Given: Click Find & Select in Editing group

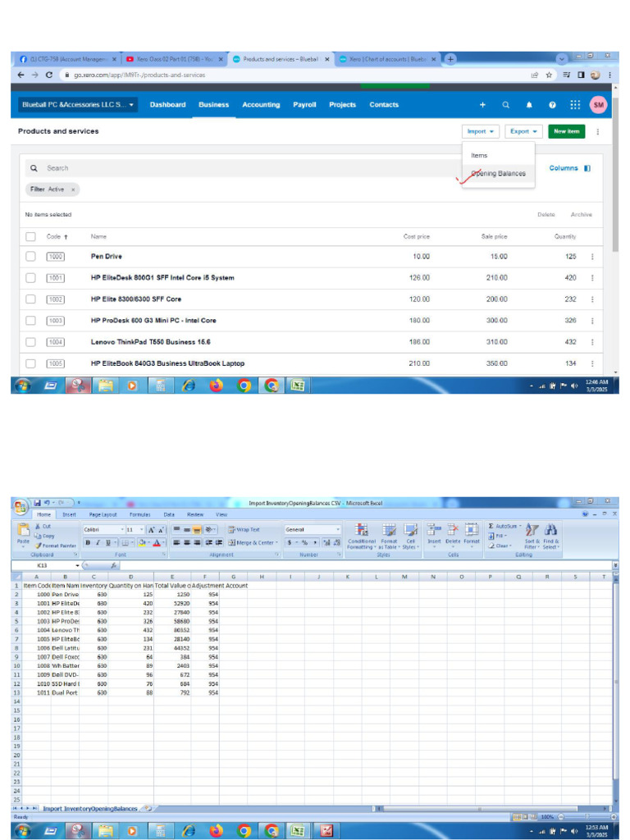Looking at the screenshot, I should (550, 536).
